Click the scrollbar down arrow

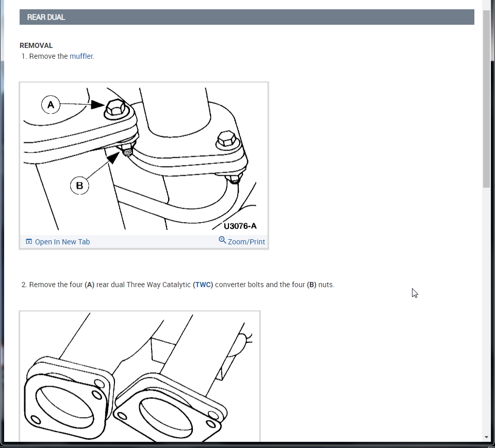pyautogui.click(x=486, y=437)
